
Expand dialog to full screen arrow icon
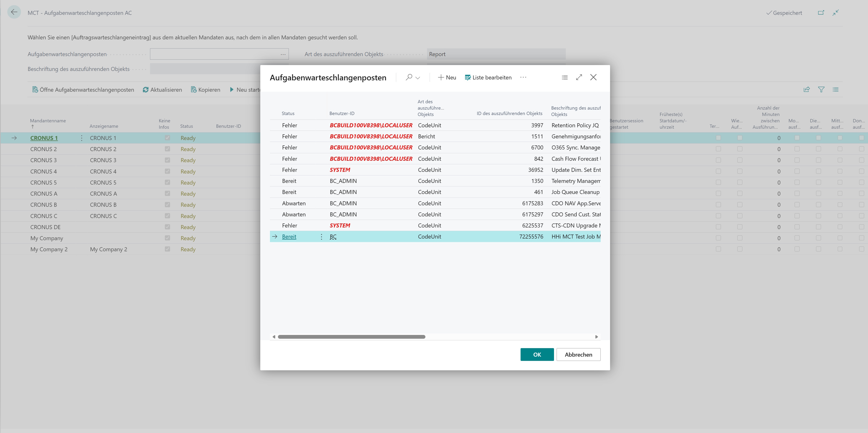pos(579,77)
